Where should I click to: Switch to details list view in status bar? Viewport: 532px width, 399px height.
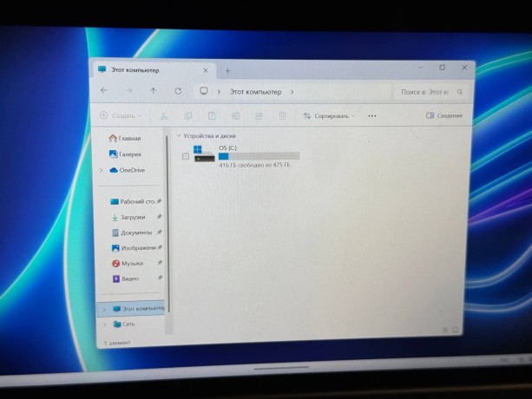coord(444,330)
